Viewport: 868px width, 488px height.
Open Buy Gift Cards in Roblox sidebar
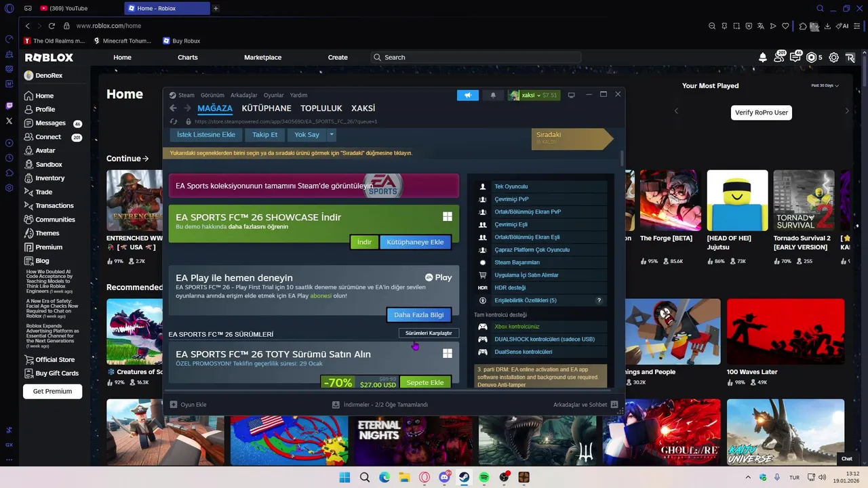(x=57, y=373)
